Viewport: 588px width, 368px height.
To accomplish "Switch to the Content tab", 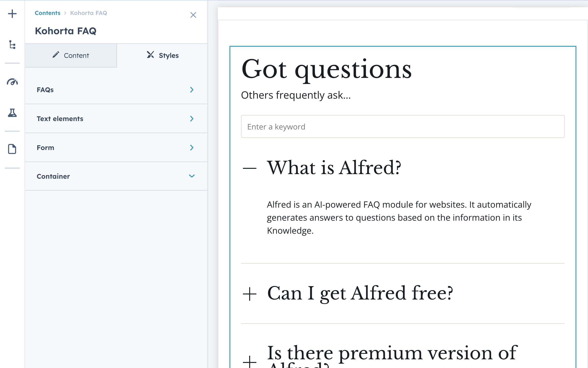I will coord(71,55).
